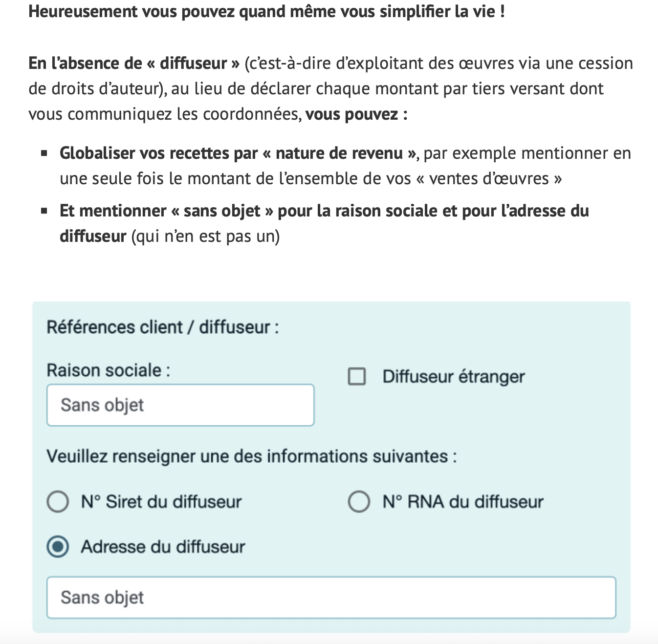658x644 pixels.
Task: Check the Diffuseur étranger checkbox
Action: coord(357,377)
